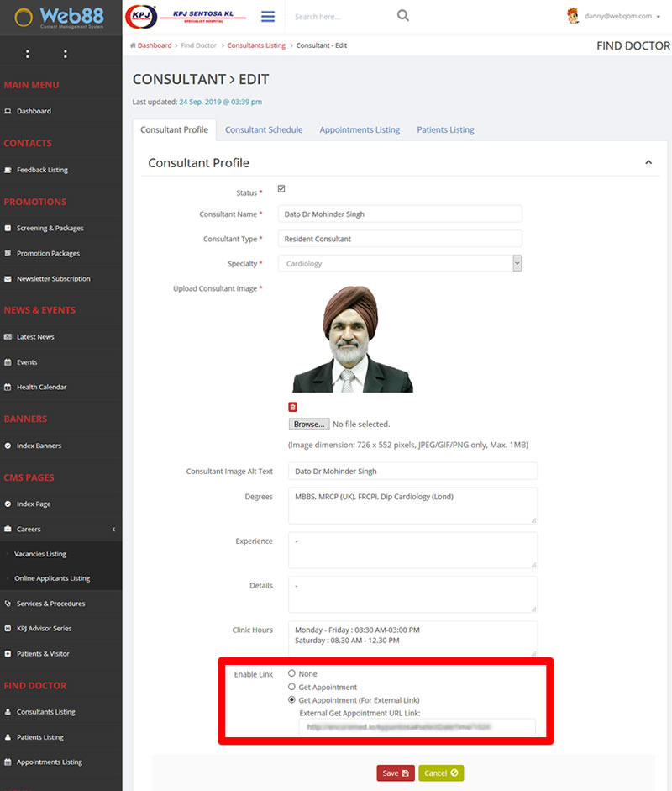Click the user avatar icon at top right

tap(573, 16)
